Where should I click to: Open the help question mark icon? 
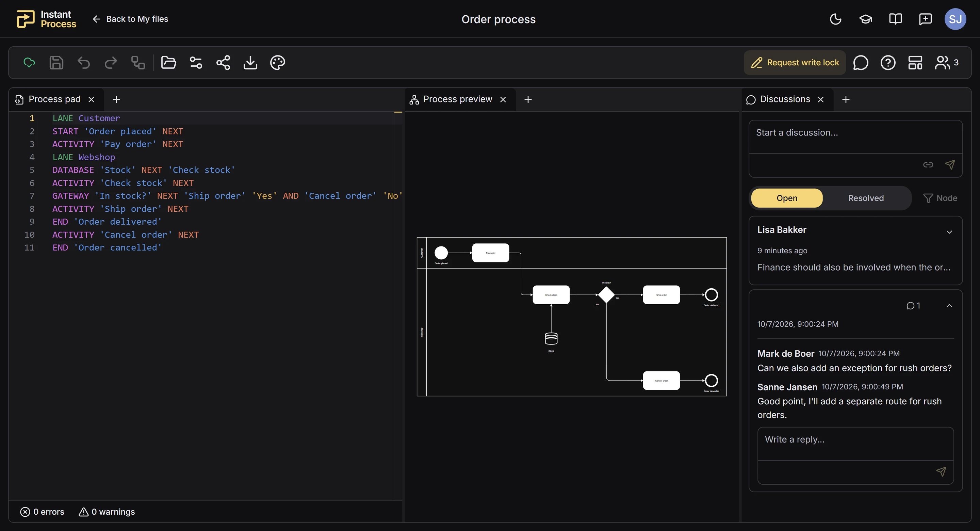coord(888,62)
